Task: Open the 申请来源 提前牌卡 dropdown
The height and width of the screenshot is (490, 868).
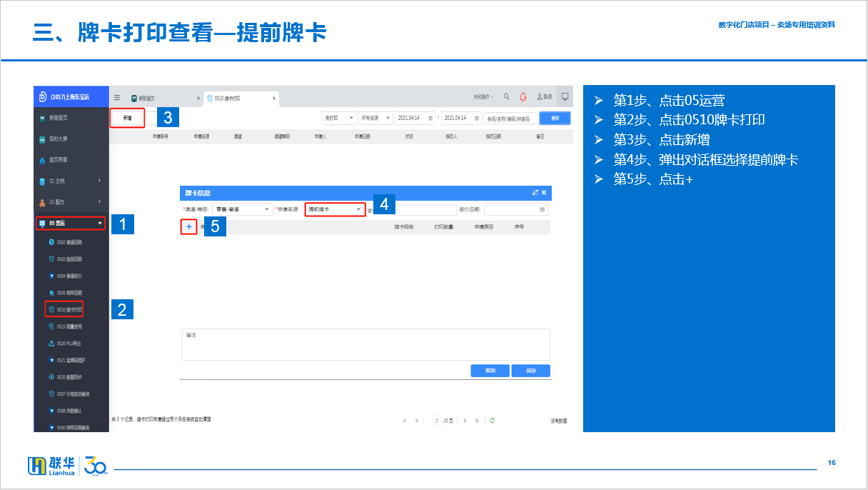Action: [x=335, y=209]
